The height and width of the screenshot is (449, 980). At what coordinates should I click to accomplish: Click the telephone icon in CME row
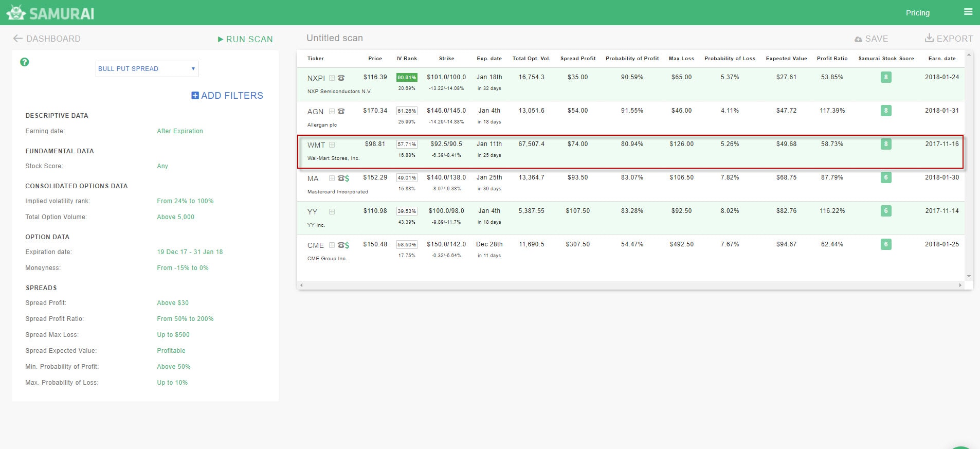coord(340,245)
